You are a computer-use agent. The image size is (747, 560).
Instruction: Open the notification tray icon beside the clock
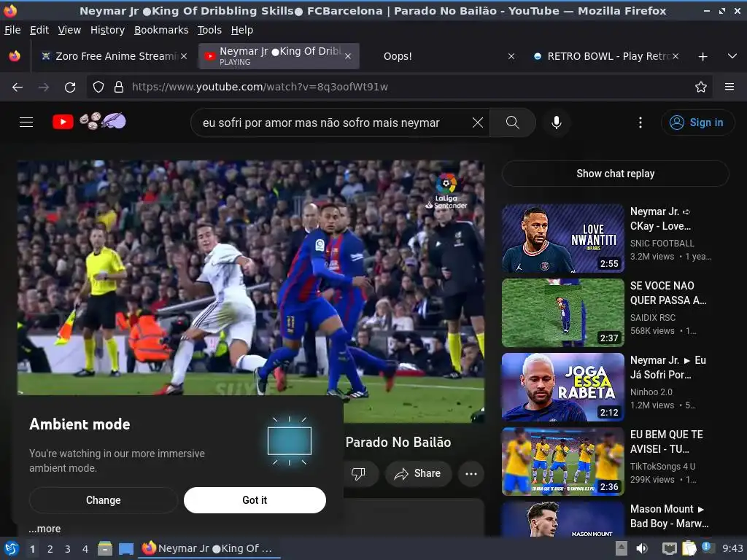click(x=708, y=548)
